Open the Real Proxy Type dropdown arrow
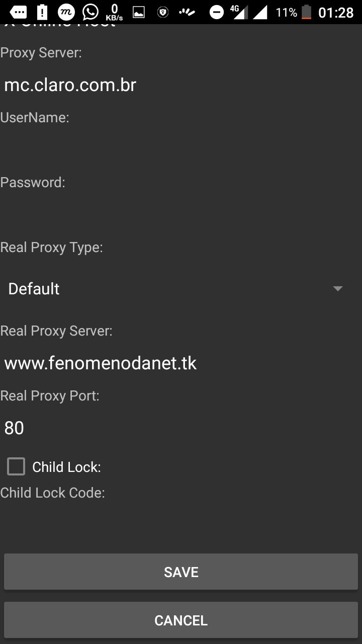The image size is (362, 644). (337, 289)
